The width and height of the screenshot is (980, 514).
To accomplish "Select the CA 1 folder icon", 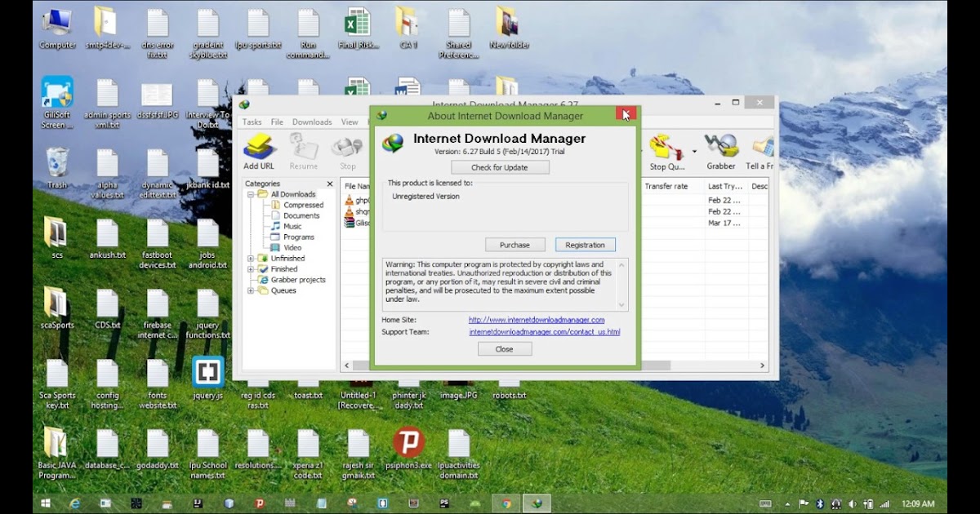I will [408, 29].
